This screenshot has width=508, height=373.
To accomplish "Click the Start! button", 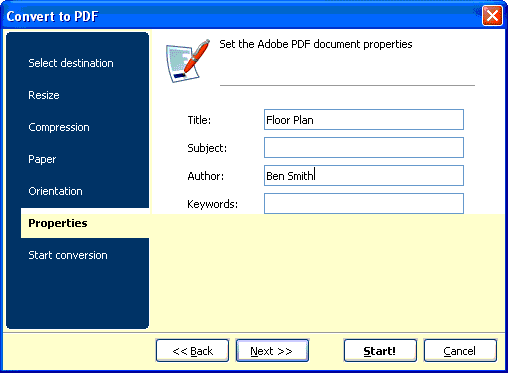I will click(x=380, y=351).
